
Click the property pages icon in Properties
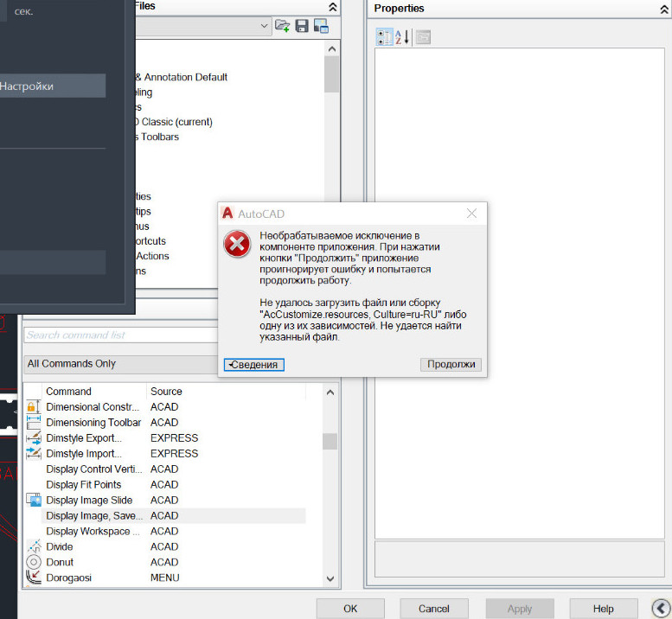[x=423, y=37]
